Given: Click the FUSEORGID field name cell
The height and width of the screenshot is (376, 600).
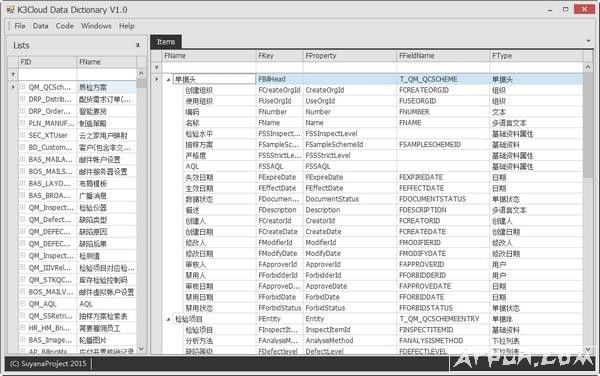Looking at the screenshot, I should click(x=443, y=101).
